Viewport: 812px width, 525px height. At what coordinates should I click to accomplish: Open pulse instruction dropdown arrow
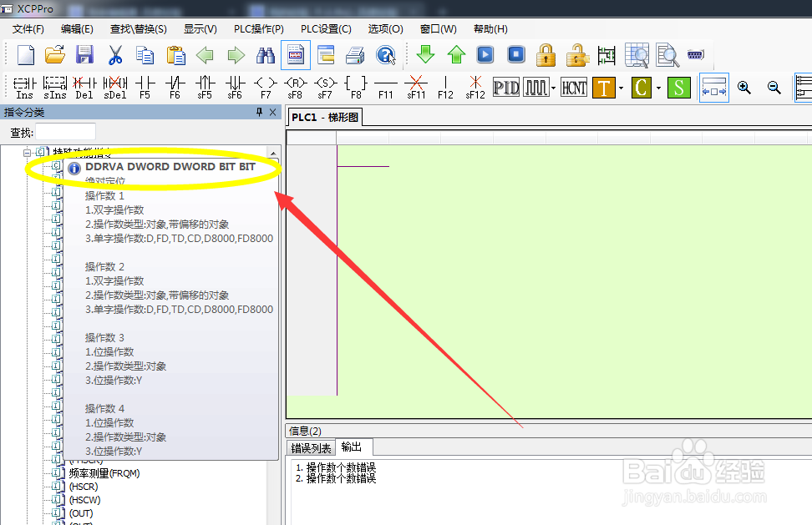553,88
